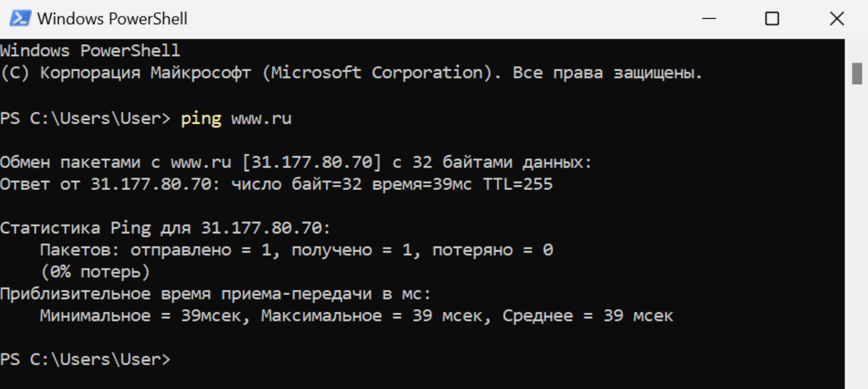Click the vertical scrollbar thumb
Image resolution: width=868 pixels, height=389 pixels.
857,74
